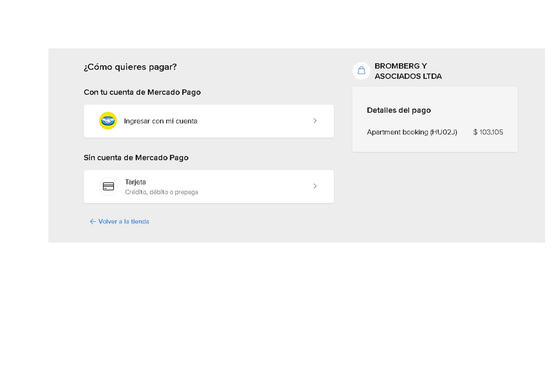The width and height of the screenshot is (554, 392).
Task: Click Sin cuenta de Mercado Pago heading
Action: [x=136, y=158]
